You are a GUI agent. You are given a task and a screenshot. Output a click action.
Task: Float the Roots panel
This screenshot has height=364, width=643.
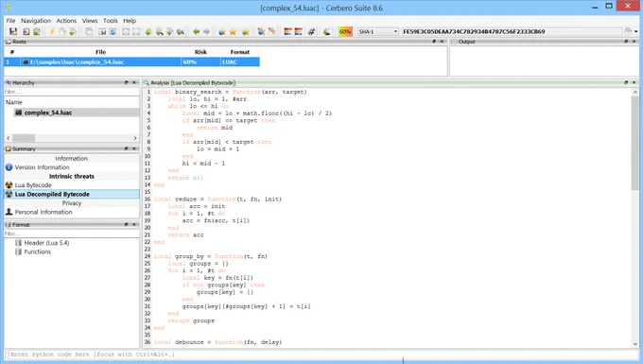tap(434, 42)
